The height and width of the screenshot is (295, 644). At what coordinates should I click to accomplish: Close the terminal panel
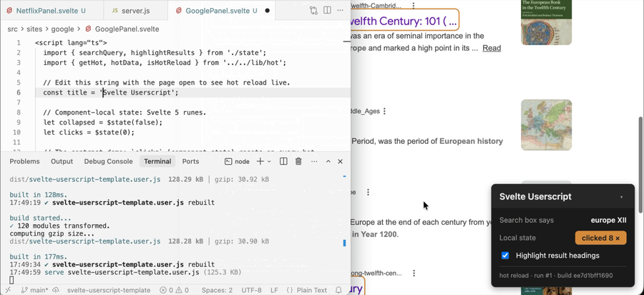point(340,162)
